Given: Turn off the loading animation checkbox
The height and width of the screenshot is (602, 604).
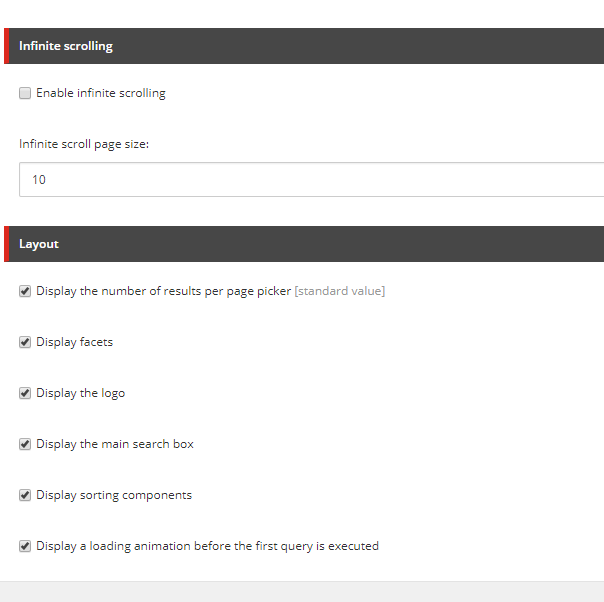Looking at the screenshot, I should (x=25, y=547).
